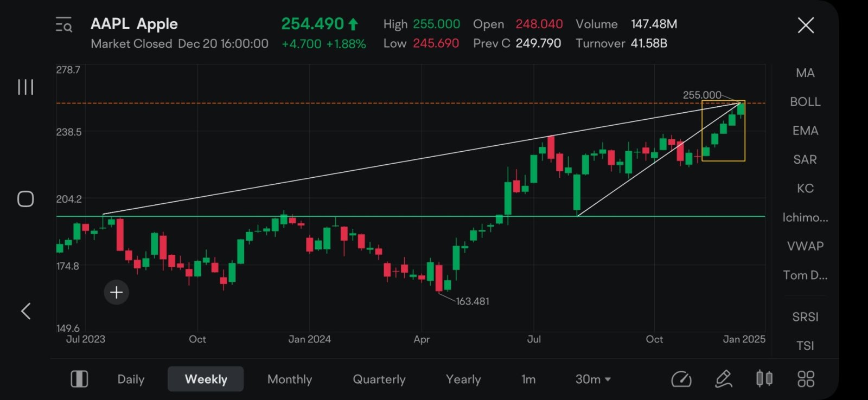Screen dimensions: 868x400
Task: Tap the Volume 147.48M value
Action: (654, 24)
